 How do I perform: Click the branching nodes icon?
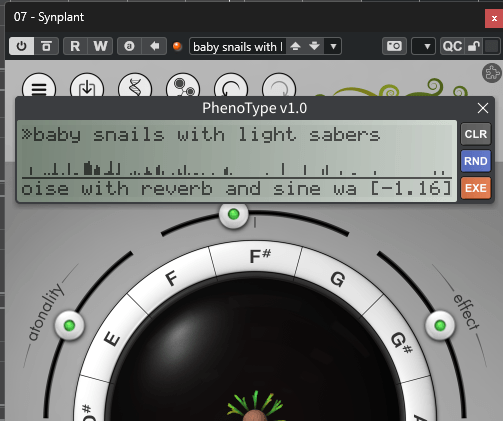[x=183, y=88]
